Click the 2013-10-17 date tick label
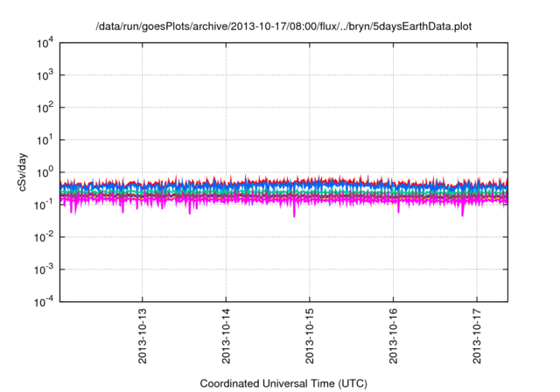 [477, 336]
